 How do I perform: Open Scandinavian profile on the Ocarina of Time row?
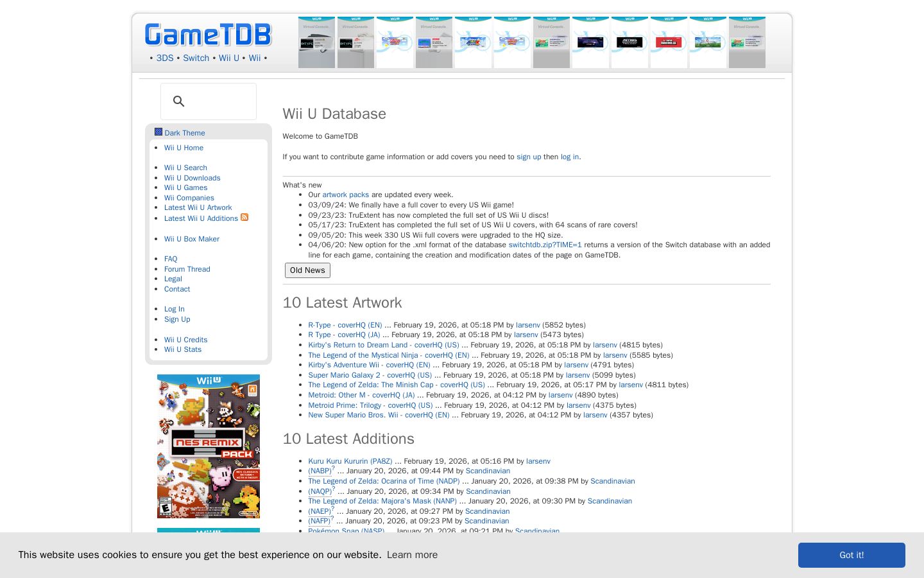613,481
